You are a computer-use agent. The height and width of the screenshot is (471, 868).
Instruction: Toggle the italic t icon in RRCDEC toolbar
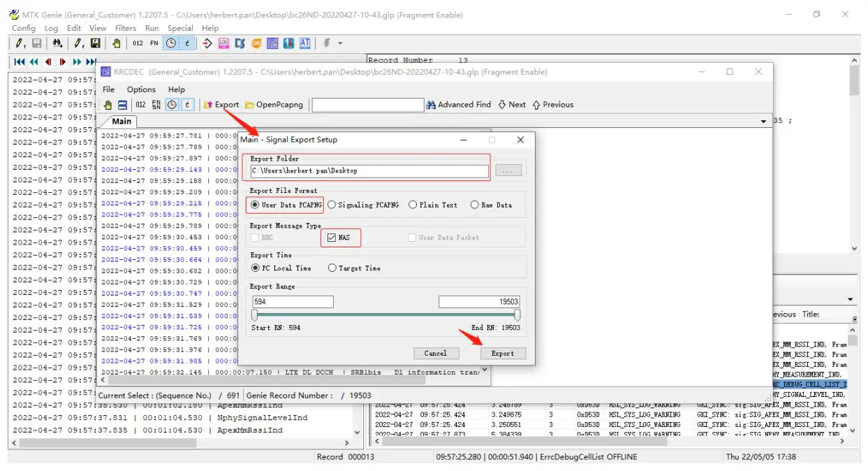coord(187,105)
